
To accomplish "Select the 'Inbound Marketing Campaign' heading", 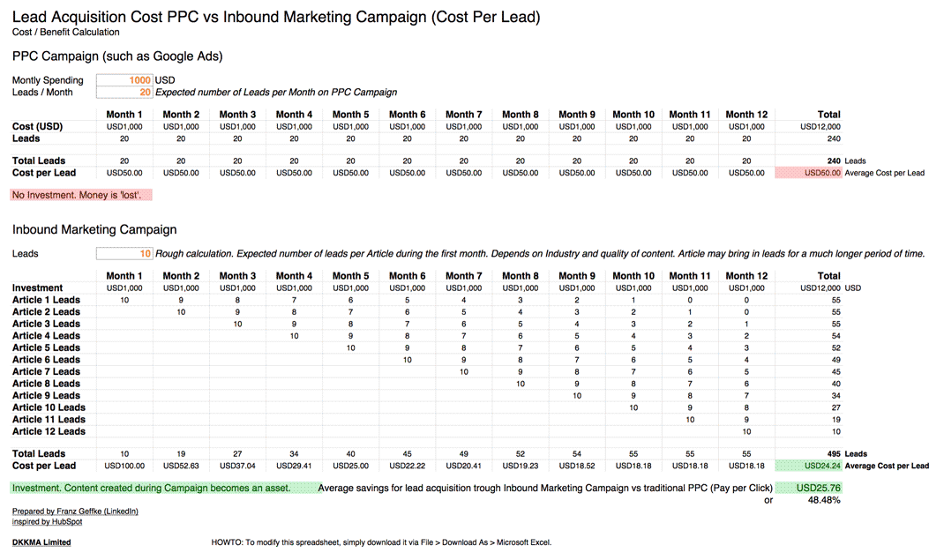I will pos(94,230).
